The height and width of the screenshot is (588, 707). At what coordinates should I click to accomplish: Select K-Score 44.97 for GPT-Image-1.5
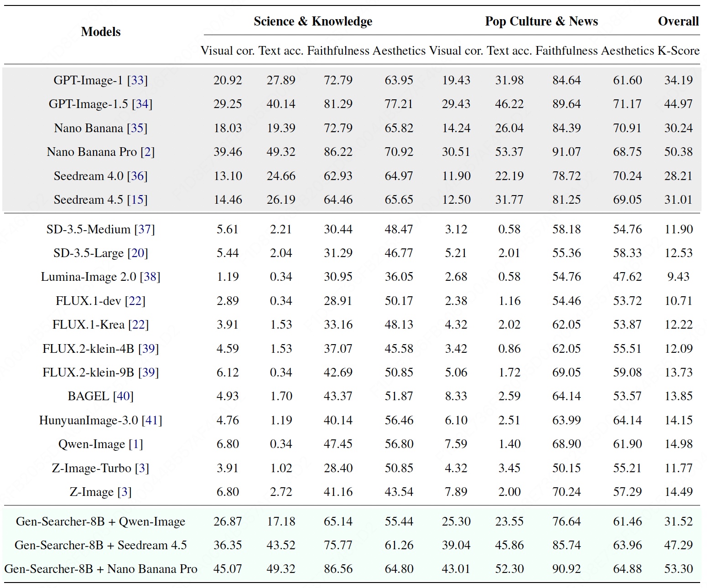pos(678,104)
